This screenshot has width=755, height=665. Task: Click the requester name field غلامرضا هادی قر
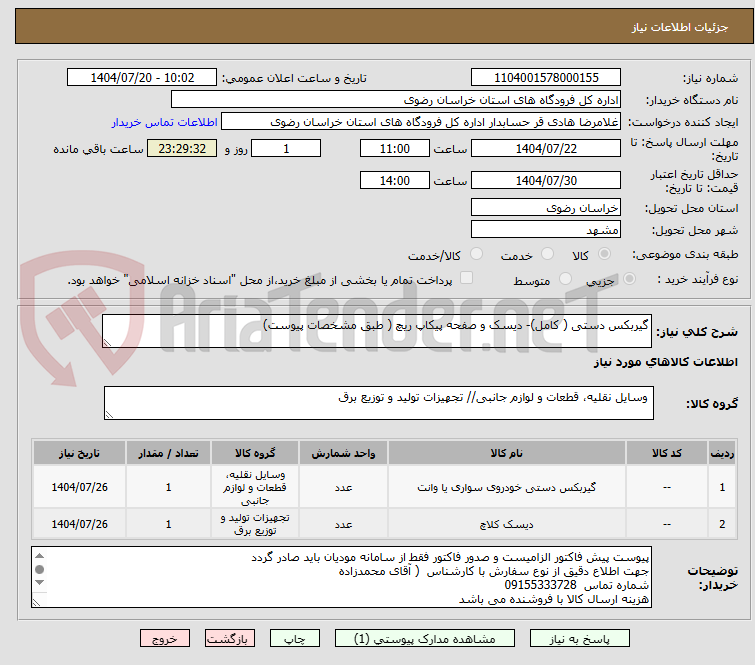(x=421, y=122)
